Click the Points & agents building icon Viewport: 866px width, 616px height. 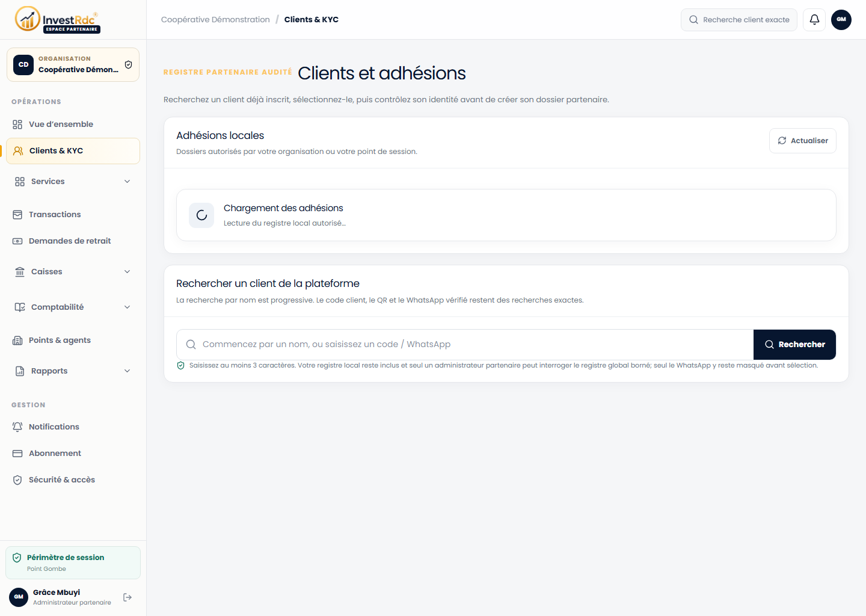pyautogui.click(x=17, y=340)
